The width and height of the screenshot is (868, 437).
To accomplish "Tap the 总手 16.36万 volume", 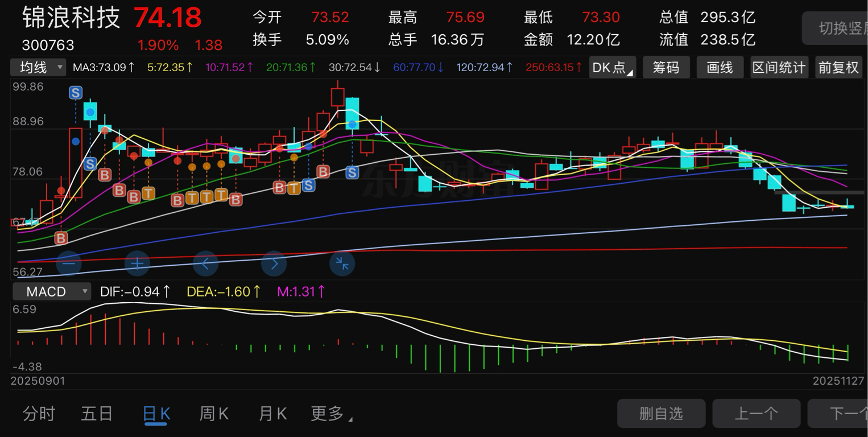I will [436, 40].
